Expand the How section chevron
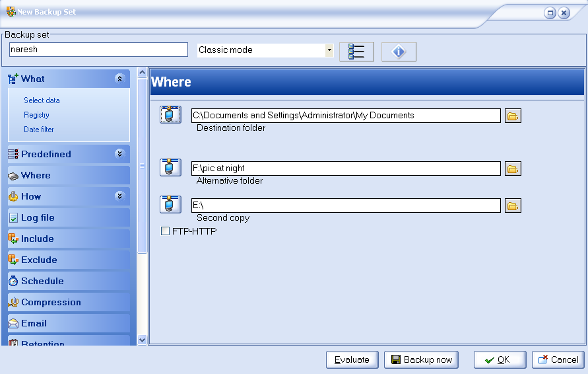This screenshot has width=588, height=374. pyautogui.click(x=119, y=196)
